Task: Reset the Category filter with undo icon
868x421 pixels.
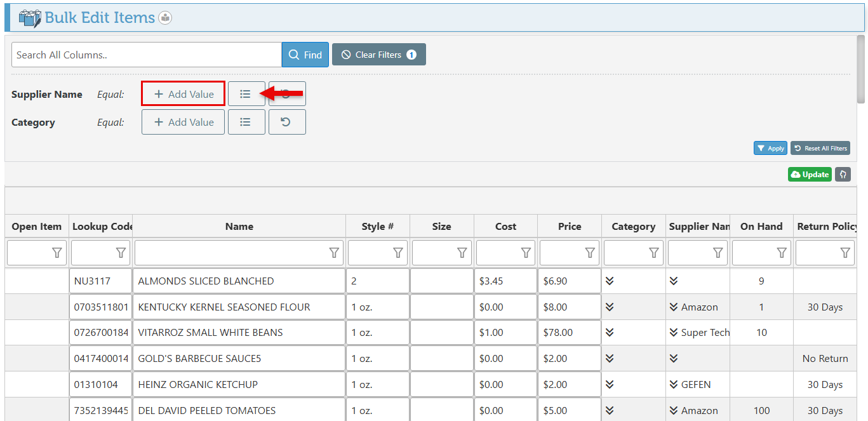Action: [286, 122]
